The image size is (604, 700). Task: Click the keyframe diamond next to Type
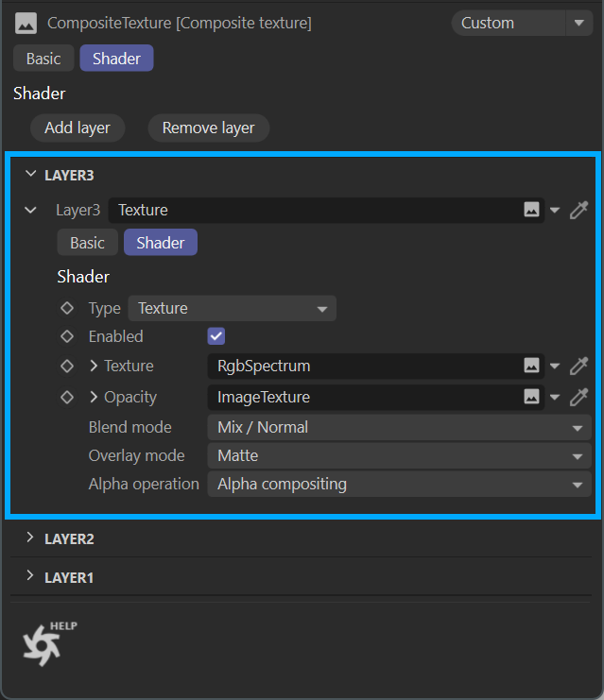pyautogui.click(x=66, y=308)
